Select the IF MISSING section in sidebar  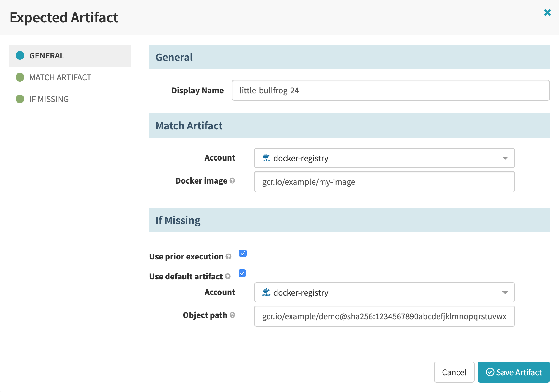click(49, 99)
